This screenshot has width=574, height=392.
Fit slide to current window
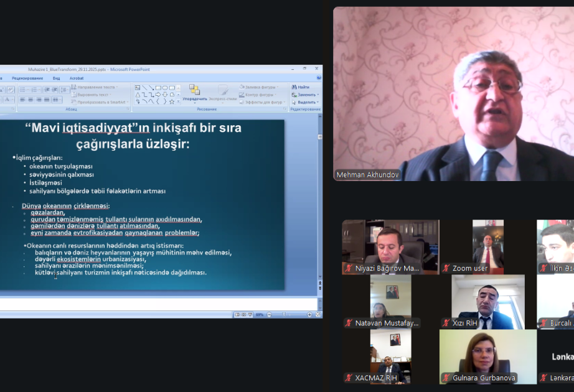318,314
